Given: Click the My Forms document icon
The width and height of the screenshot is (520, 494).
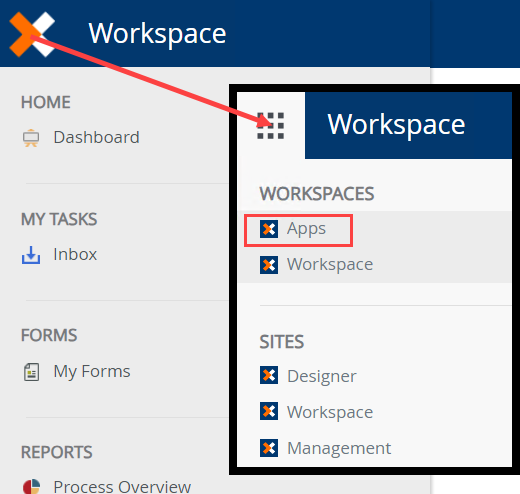Looking at the screenshot, I should [32, 372].
